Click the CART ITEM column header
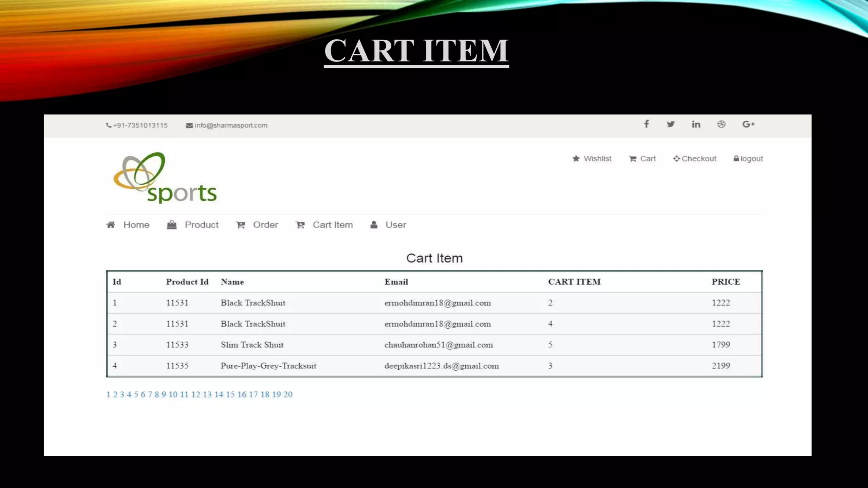 [574, 282]
